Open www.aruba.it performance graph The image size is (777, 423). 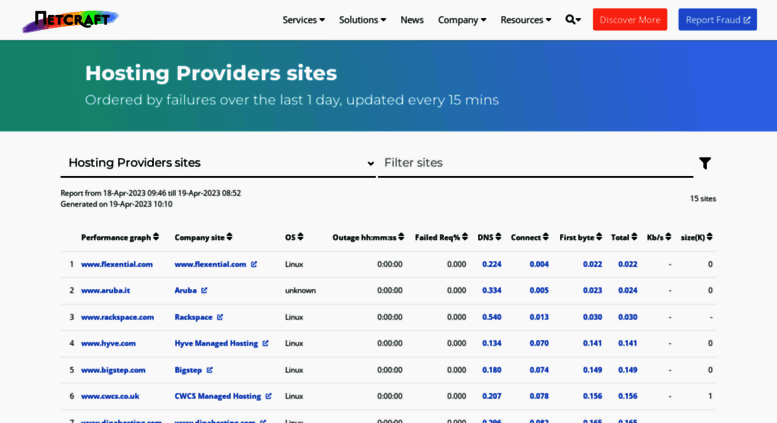106,290
